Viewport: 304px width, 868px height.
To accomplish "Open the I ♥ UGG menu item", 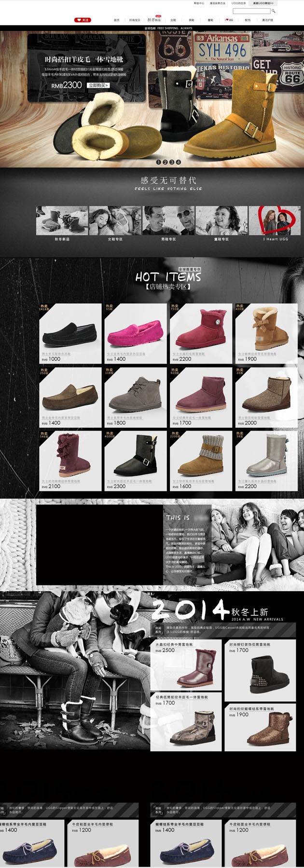I will pyautogui.click(x=229, y=20).
